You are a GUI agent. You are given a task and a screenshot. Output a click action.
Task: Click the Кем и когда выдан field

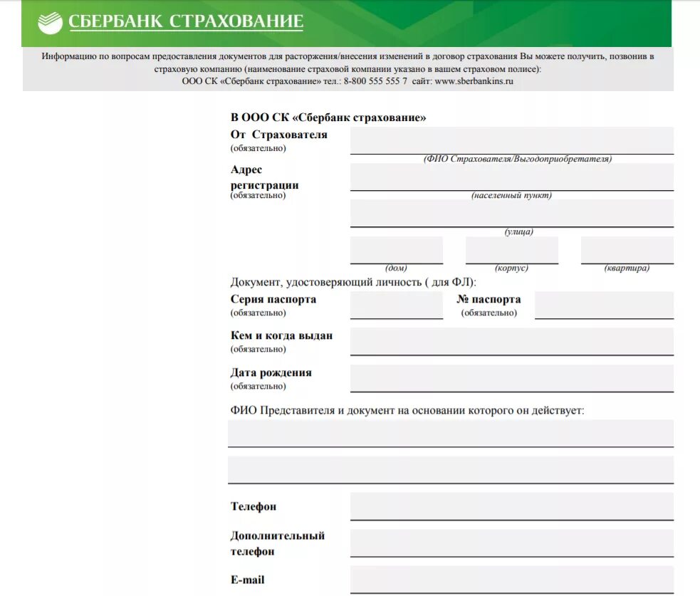point(511,342)
